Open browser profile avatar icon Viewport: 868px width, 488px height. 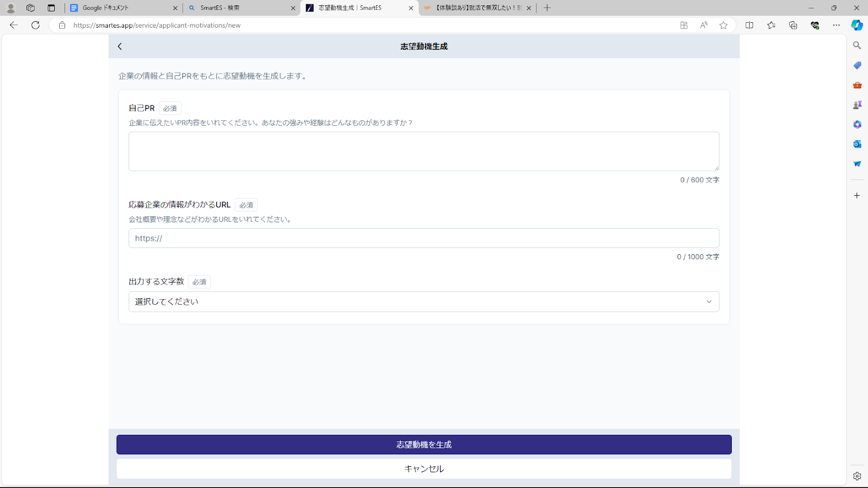click(11, 8)
